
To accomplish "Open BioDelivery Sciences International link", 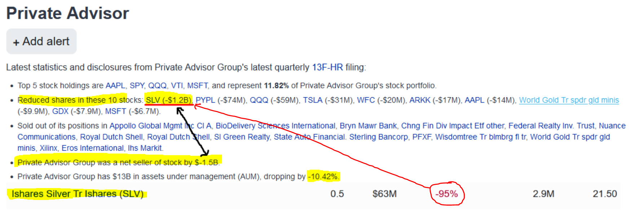I will (x=275, y=126).
